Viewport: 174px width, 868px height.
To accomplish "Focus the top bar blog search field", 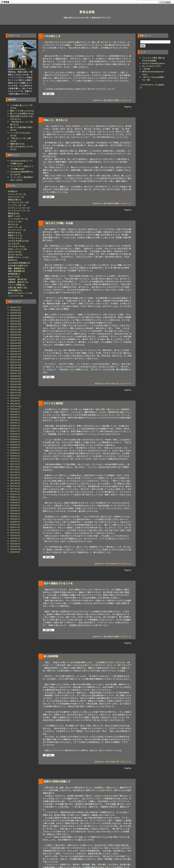I will (147, 2).
